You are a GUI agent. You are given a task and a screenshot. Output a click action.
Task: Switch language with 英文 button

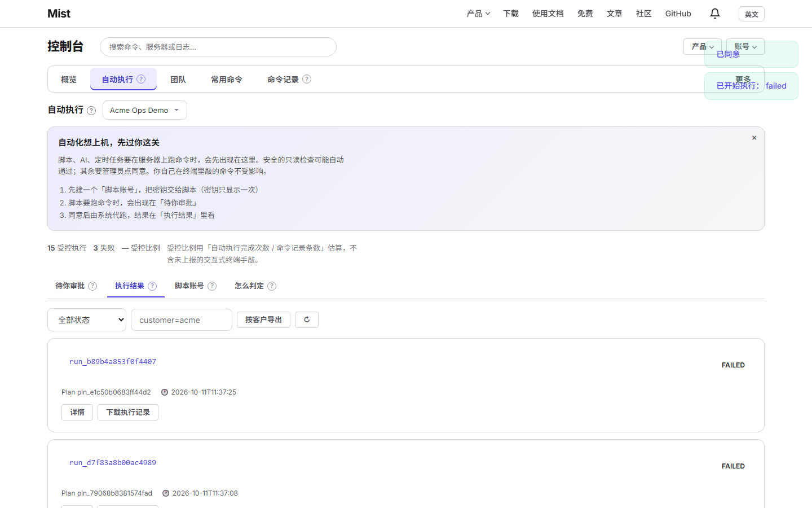pyautogui.click(x=752, y=14)
